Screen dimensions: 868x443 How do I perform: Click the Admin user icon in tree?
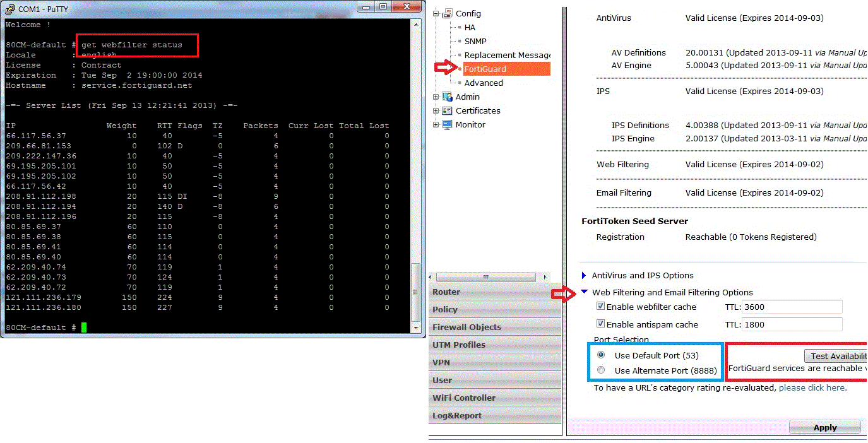(x=447, y=97)
